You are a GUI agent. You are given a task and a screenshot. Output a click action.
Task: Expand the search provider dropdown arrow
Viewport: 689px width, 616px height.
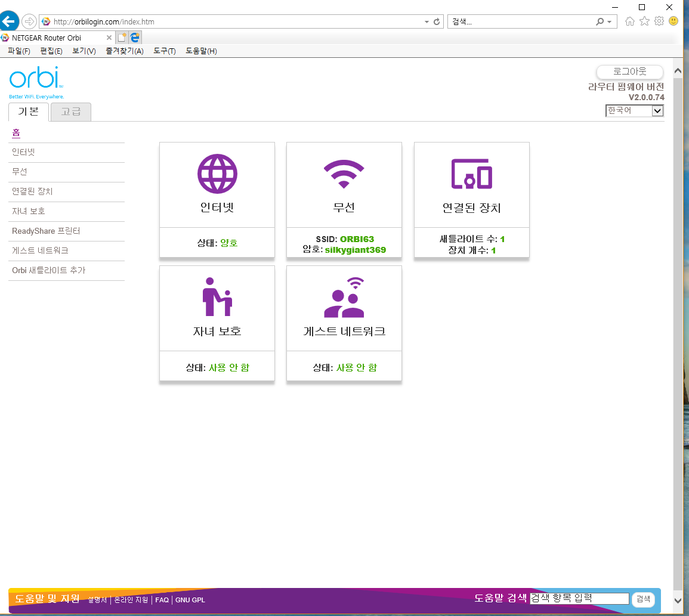tap(609, 21)
